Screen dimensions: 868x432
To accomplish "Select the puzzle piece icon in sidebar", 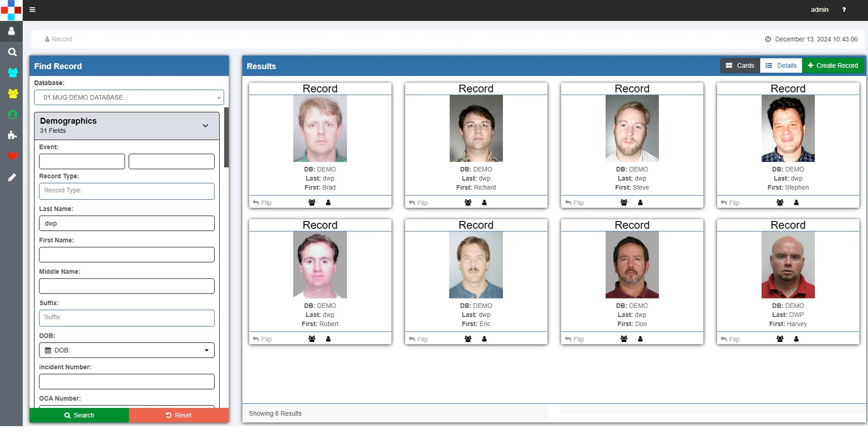I will pyautogui.click(x=12, y=135).
